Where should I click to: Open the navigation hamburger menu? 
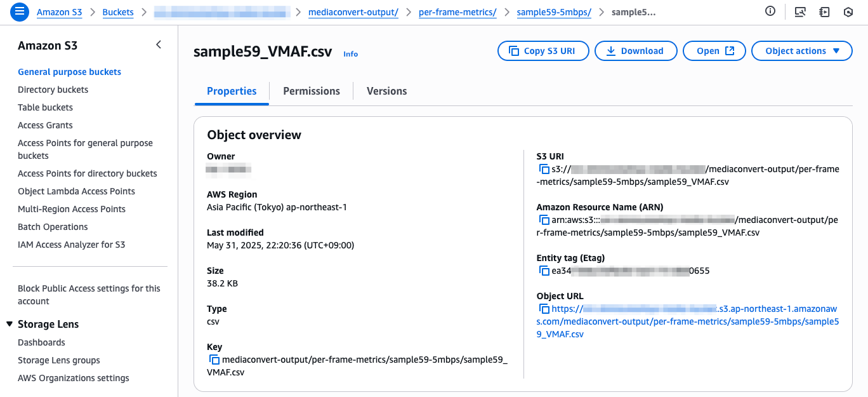tap(20, 12)
